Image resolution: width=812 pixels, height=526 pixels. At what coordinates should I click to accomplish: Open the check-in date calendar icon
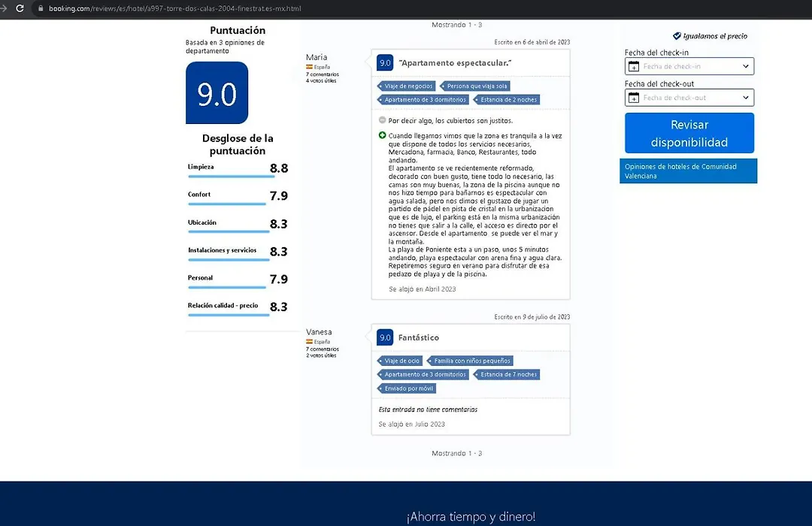[633, 66]
